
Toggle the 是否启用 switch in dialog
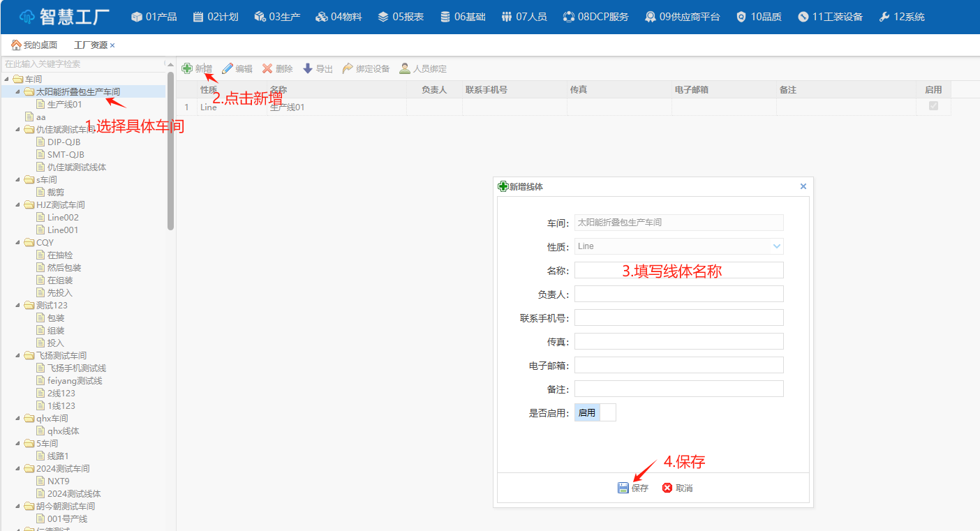(x=595, y=412)
